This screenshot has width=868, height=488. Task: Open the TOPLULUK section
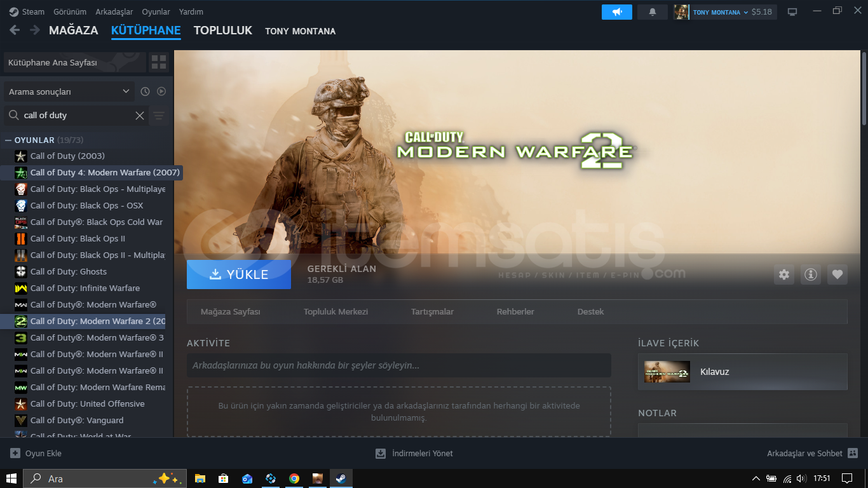pyautogui.click(x=223, y=30)
